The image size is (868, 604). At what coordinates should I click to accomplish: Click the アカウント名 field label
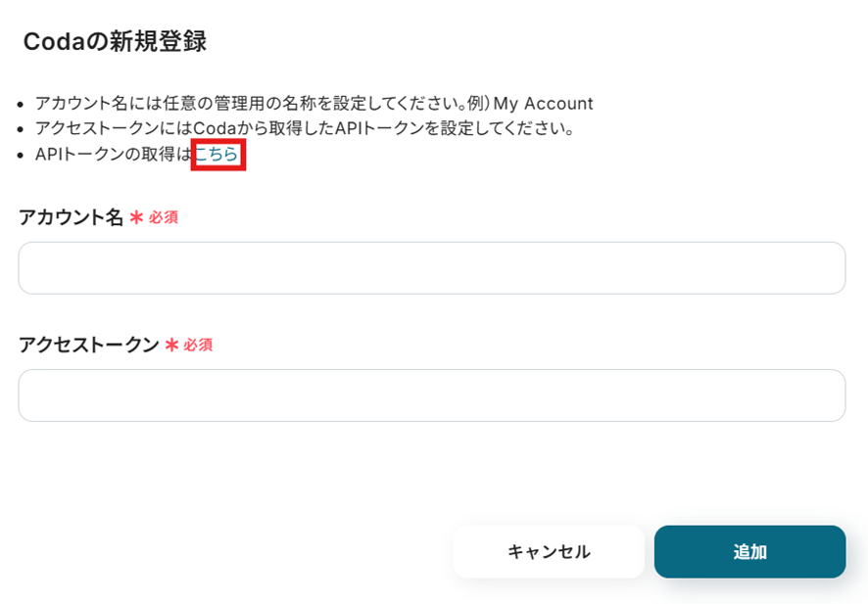71,217
